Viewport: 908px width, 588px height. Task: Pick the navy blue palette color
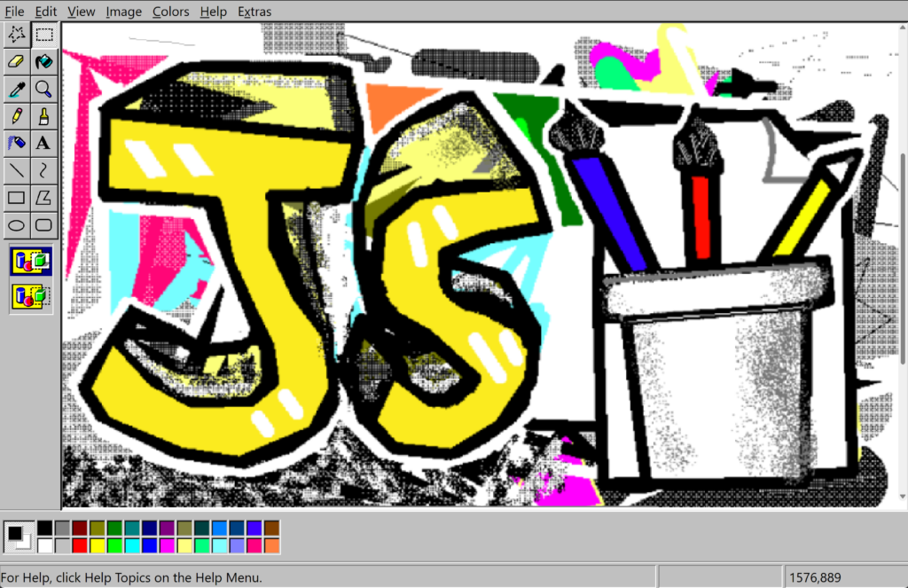click(149, 528)
